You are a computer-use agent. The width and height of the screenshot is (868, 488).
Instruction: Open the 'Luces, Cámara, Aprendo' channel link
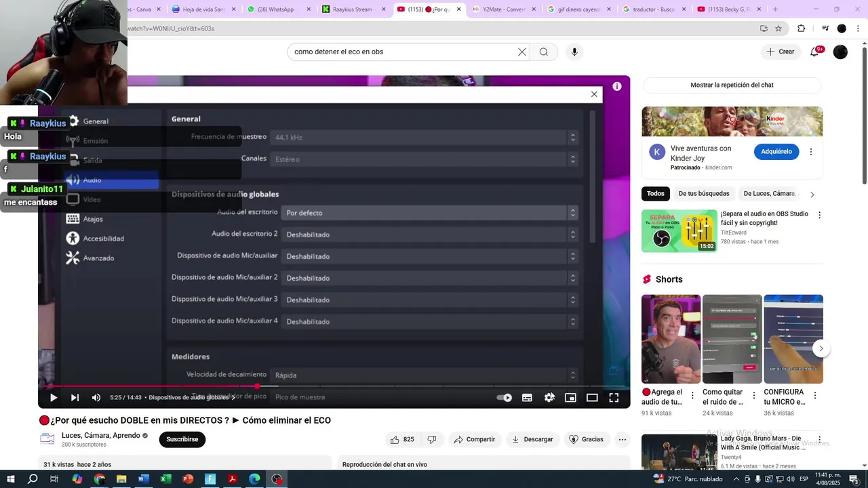click(101, 435)
